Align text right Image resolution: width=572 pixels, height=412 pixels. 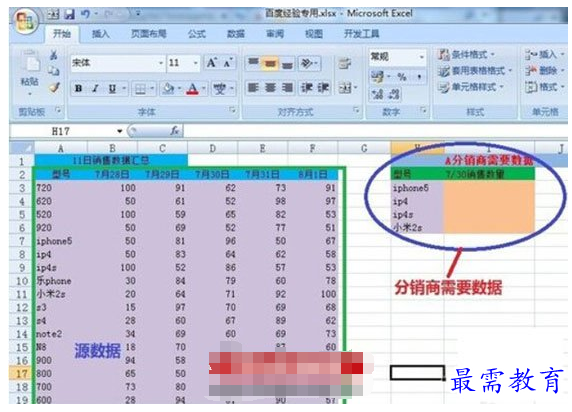click(x=287, y=88)
